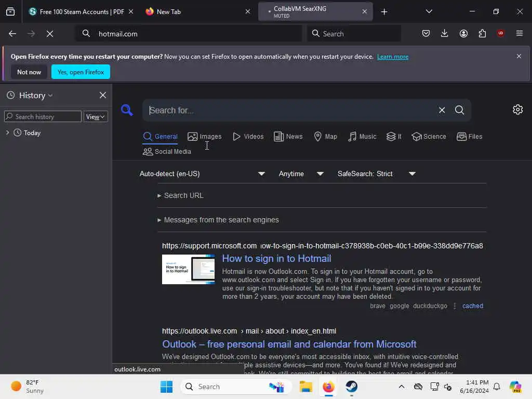Open Copilot Preview from the taskbar

(x=515, y=387)
